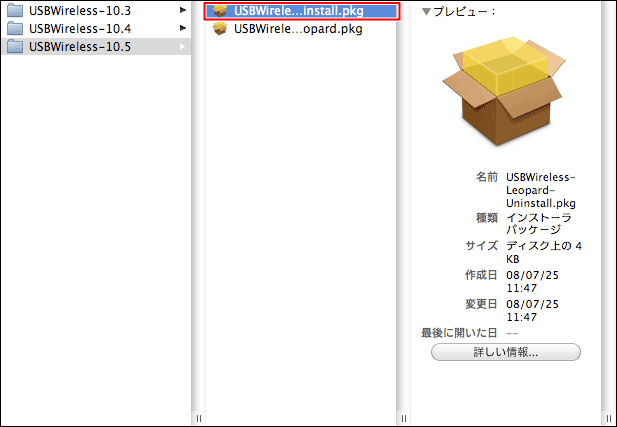Image resolution: width=617 pixels, height=427 pixels.
Task: Select the USBWirele…install.pkg file
Action: tap(302, 11)
